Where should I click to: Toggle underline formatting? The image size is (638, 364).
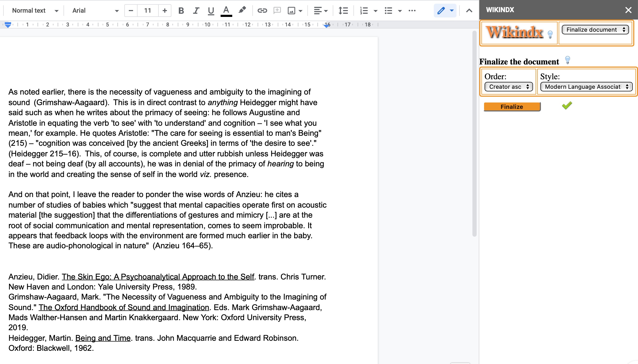pyautogui.click(x=211, y=11)
